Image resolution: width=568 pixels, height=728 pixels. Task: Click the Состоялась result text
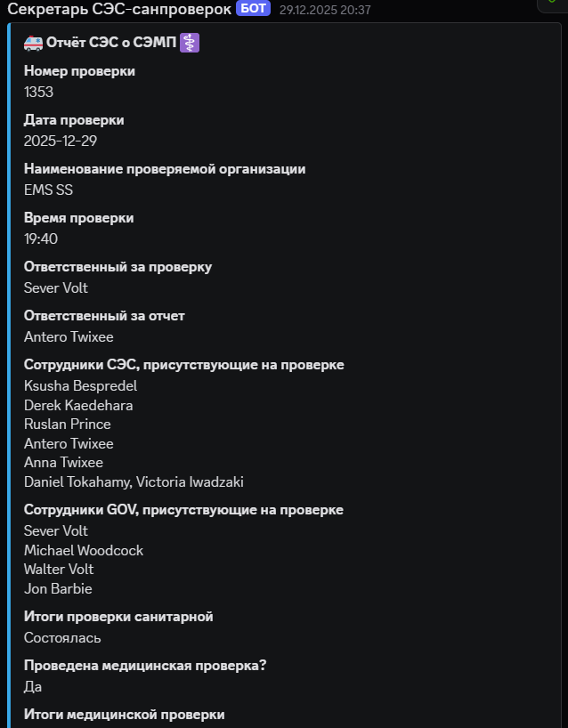[62, 637]
